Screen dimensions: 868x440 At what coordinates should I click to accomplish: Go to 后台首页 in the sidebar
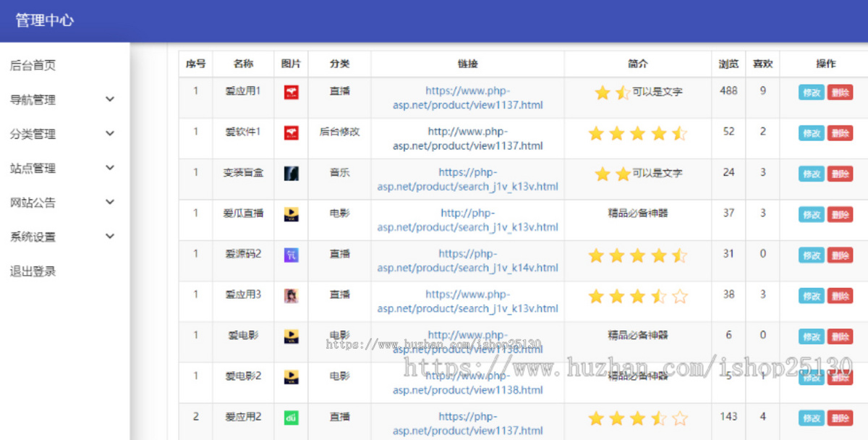point(33,65)
